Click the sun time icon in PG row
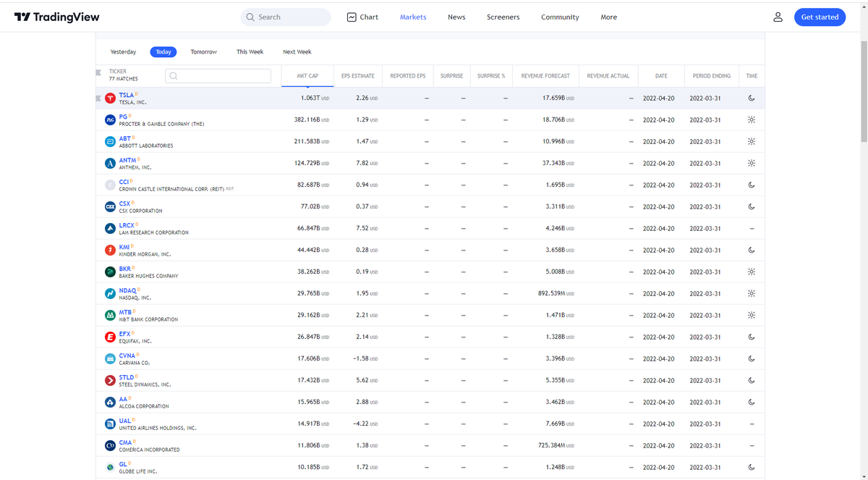The image size is (868, 480). [x=752, y=119]
